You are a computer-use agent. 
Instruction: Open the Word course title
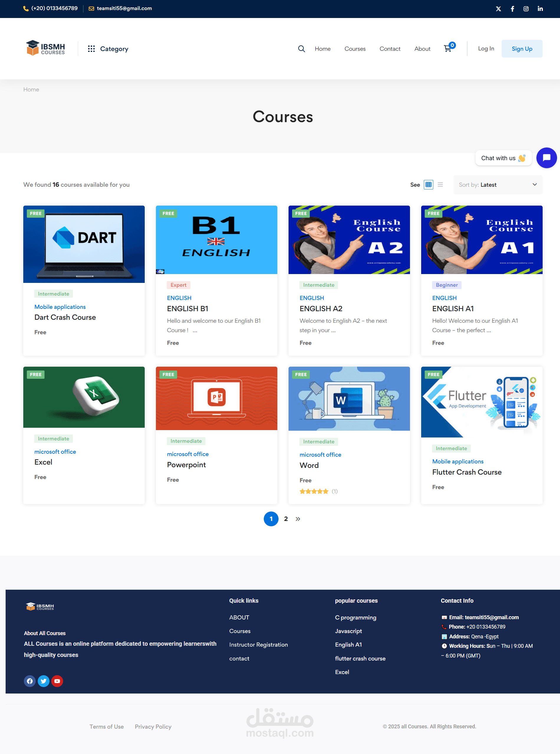[x=309, y=465]
